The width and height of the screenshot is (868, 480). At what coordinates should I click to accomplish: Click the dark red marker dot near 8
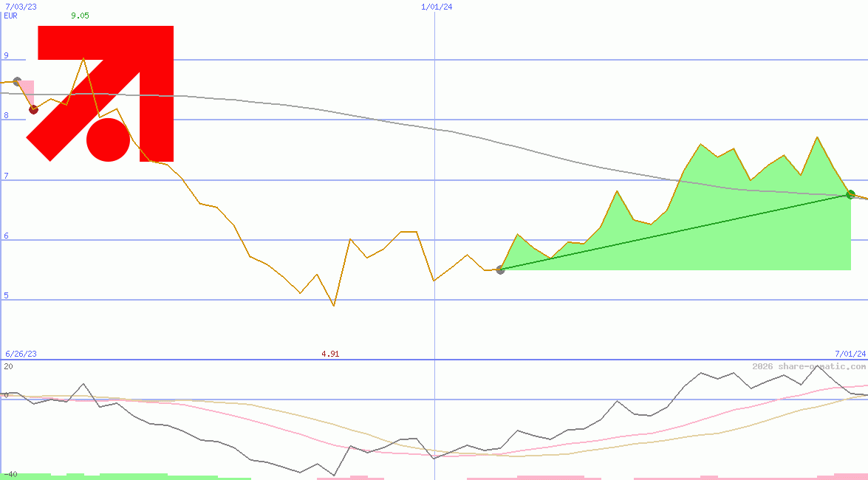[x=34, y=109]
